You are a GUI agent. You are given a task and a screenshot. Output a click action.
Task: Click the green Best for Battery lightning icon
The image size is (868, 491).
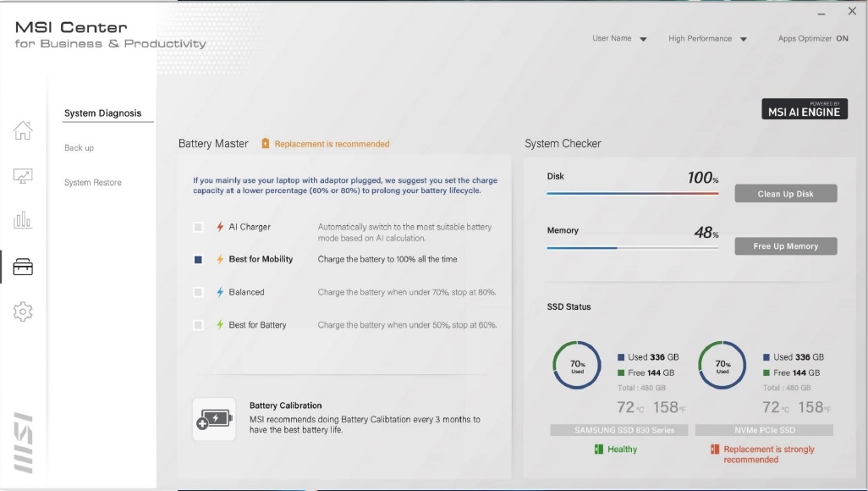220,325
